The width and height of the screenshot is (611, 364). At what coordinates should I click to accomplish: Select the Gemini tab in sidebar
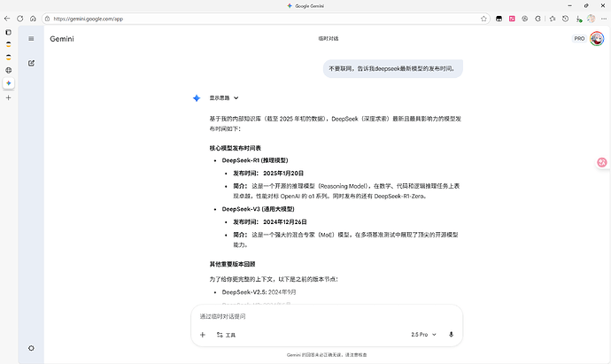(x=9, y=83)
